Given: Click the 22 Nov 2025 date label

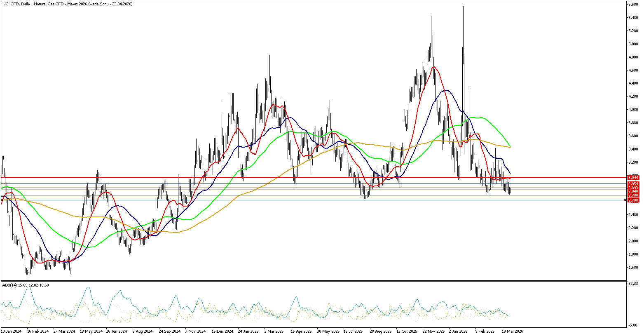Looking at the screenshot, I should (x=433, y=331).
